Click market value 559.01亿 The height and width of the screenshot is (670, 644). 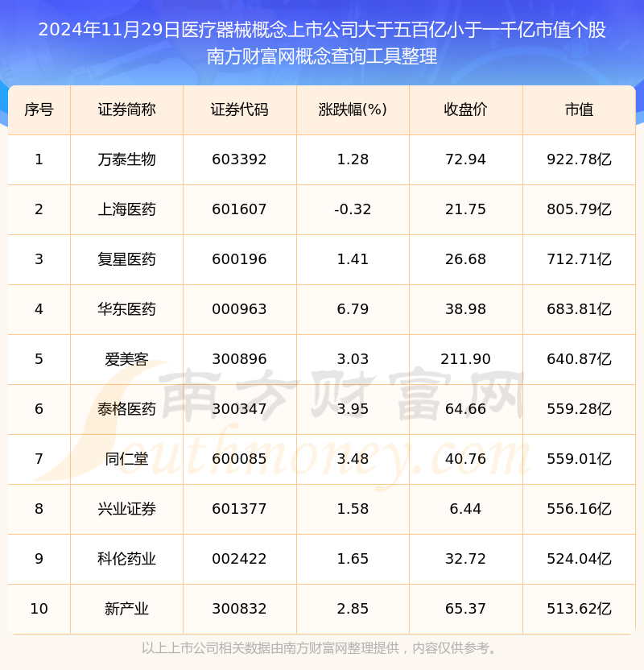(x=579, y=459)
